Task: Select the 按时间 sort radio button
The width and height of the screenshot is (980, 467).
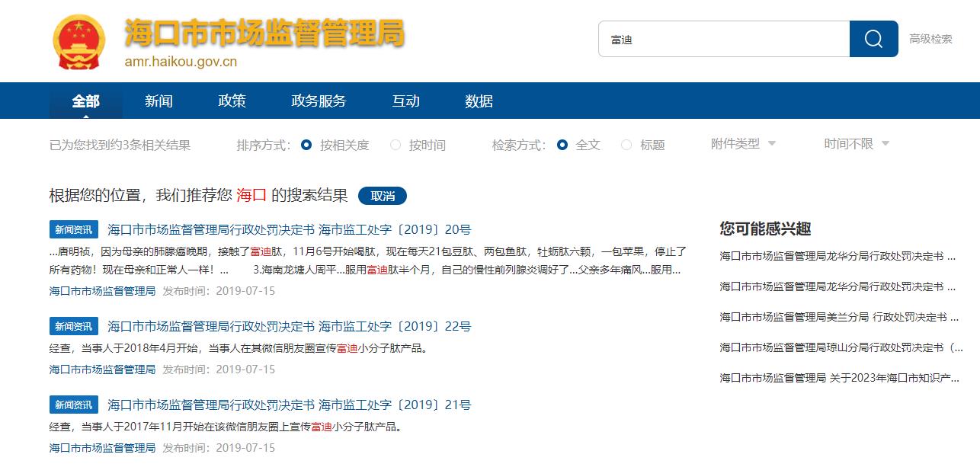Action: (396, 145)
